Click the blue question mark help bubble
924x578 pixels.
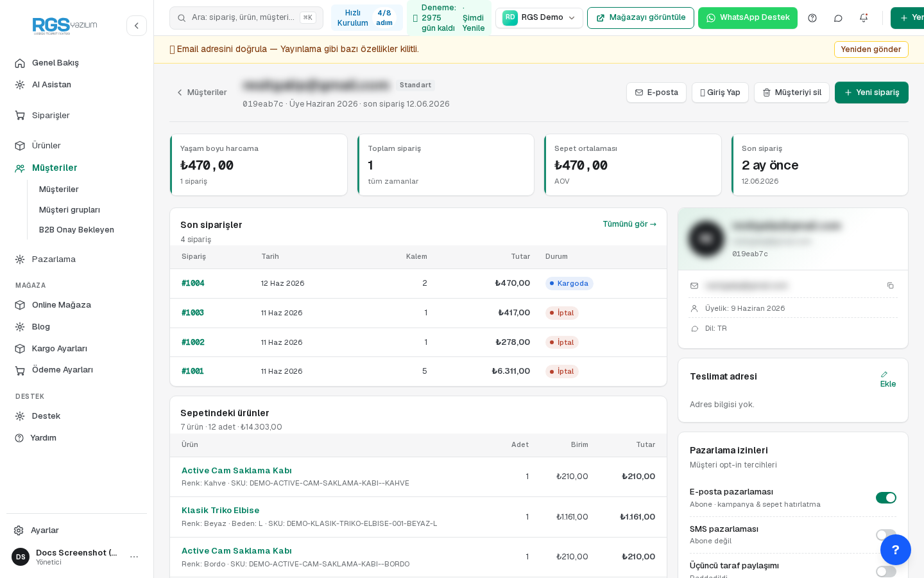coord(896,550)
